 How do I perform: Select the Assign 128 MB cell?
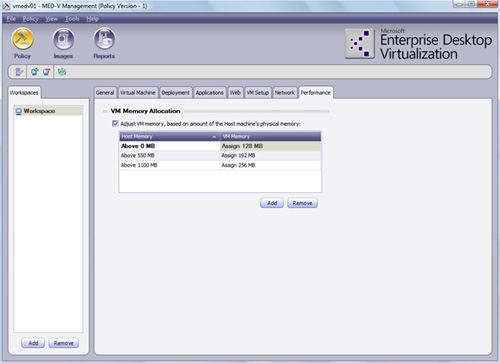pyautogui.click(x=271, y=146)
